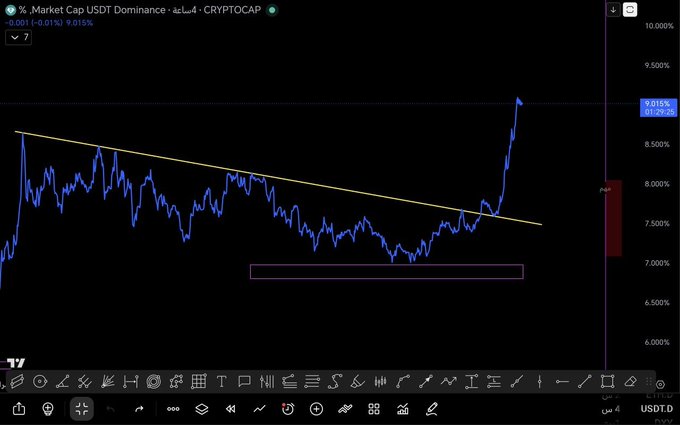Image resolution: width=680 pixels, height=425 pixels.
Task: Select the polygon pattern tool
Action: (x=176, y=382)
